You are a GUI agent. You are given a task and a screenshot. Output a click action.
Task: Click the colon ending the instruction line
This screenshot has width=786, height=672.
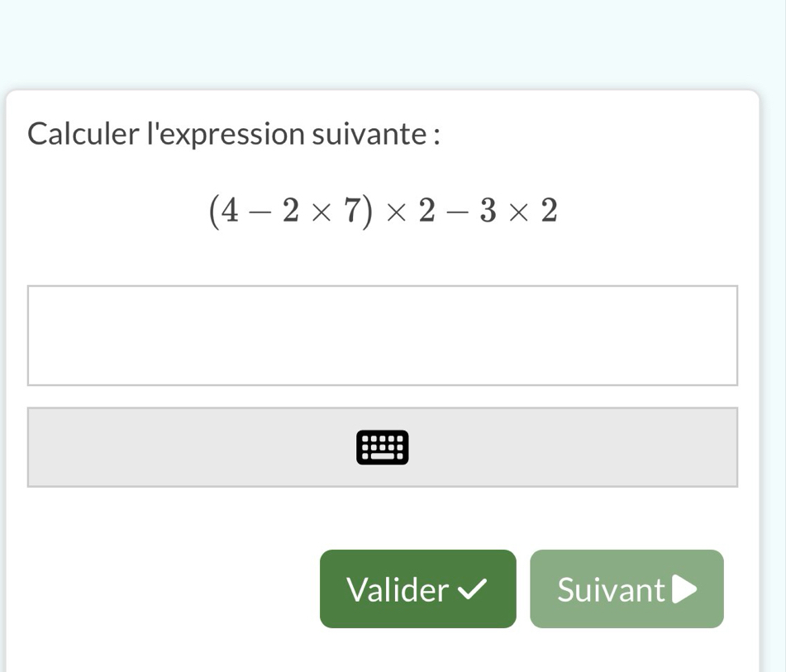pos(435,135)
